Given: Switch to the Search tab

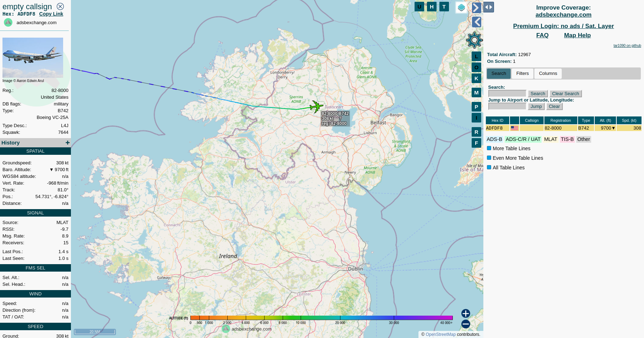Looking at the screenshot, I should pos(499,73).
